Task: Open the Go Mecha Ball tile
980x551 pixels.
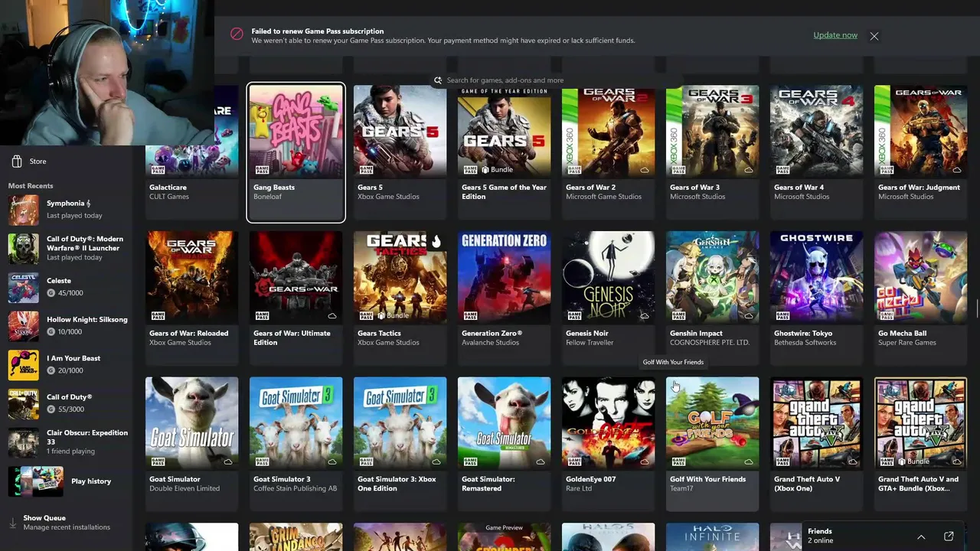Action: (920, 298)
